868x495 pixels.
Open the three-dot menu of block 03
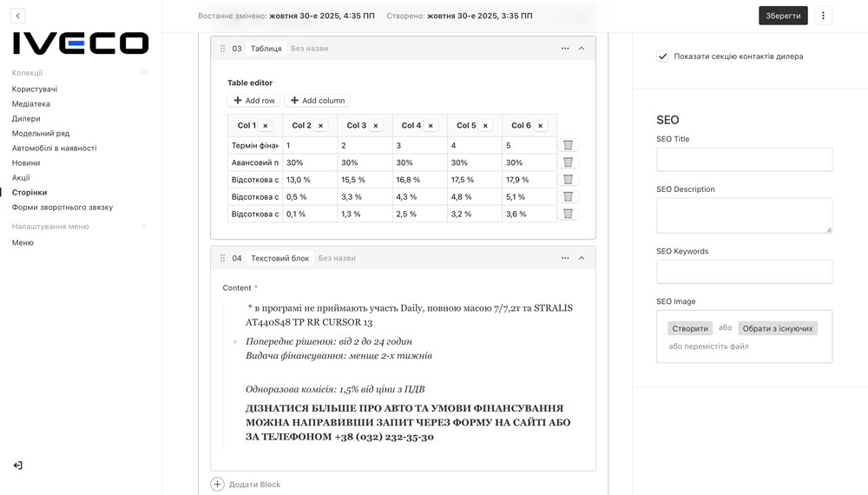(565, 49)
